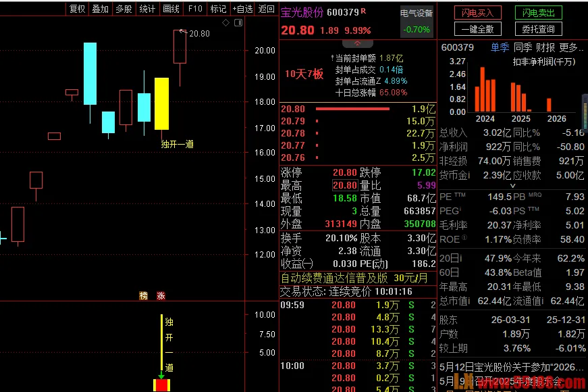Click the 复权 toolbar item

coord(77,9)
